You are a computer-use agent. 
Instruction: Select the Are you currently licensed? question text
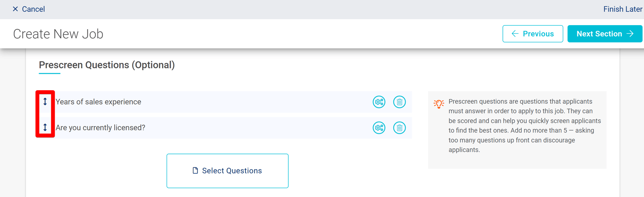click(x=100, y=128)
